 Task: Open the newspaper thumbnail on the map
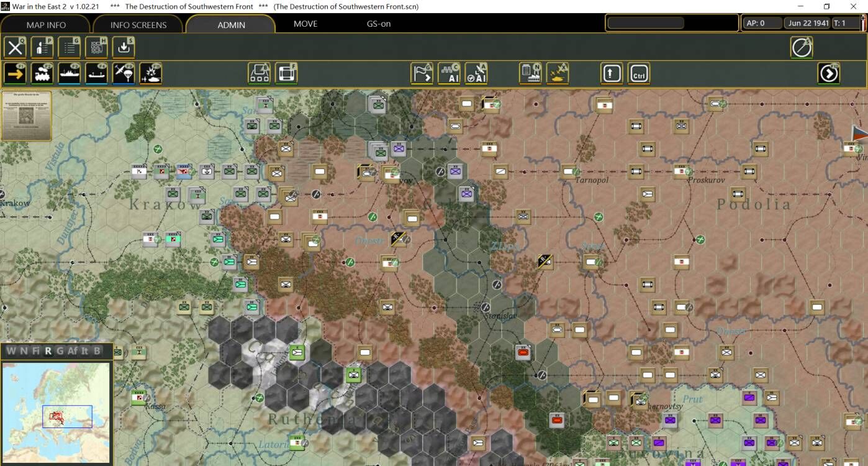click(26, 116)
